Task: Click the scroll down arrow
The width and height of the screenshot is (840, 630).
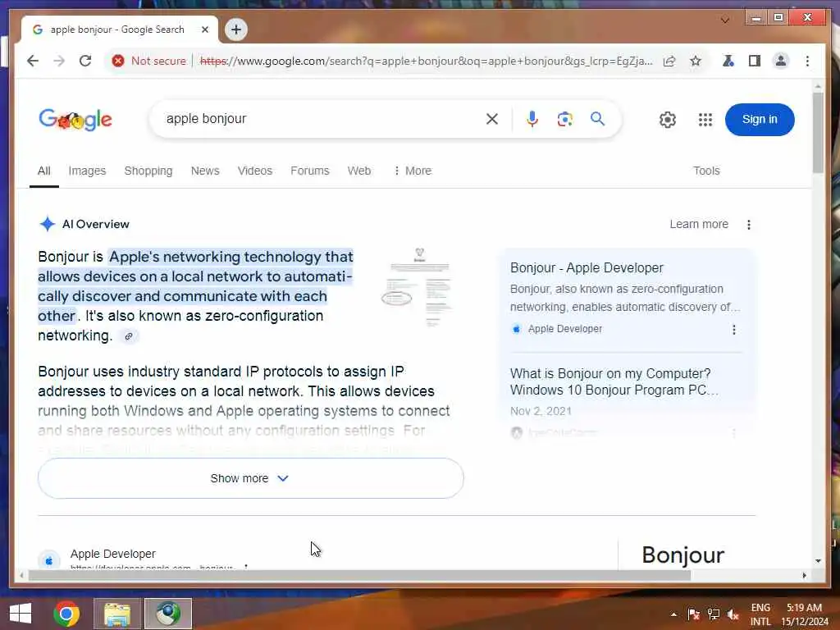Action: [x=818, y=561]
